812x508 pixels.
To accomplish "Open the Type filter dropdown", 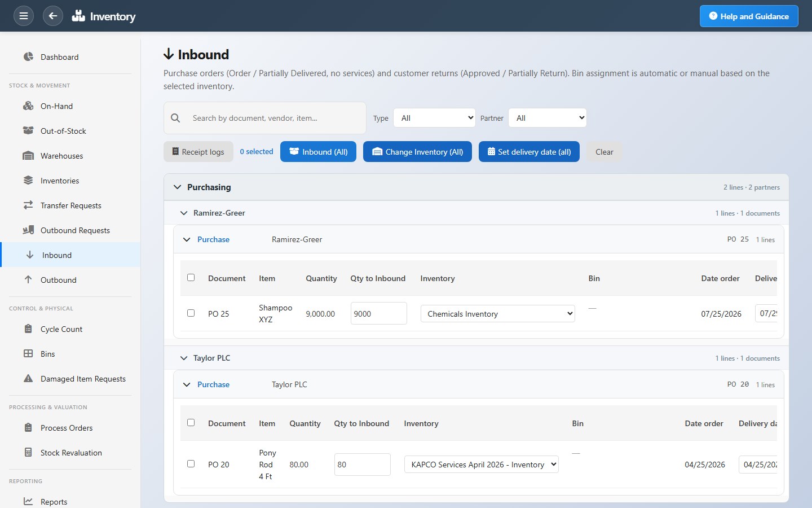I will pos(435,118).
